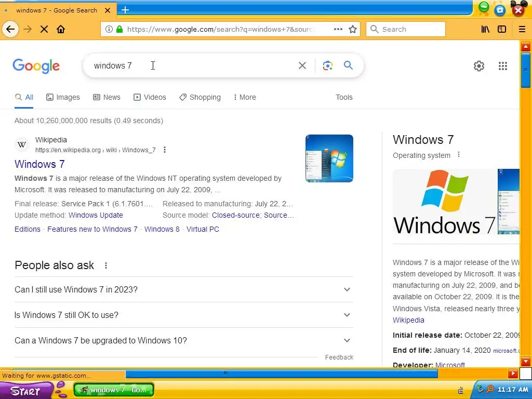Image resolution: width=532 pixels, height=399 pixels.
Task: Open the Windows 8 sitelink
Action: (162, 229)
